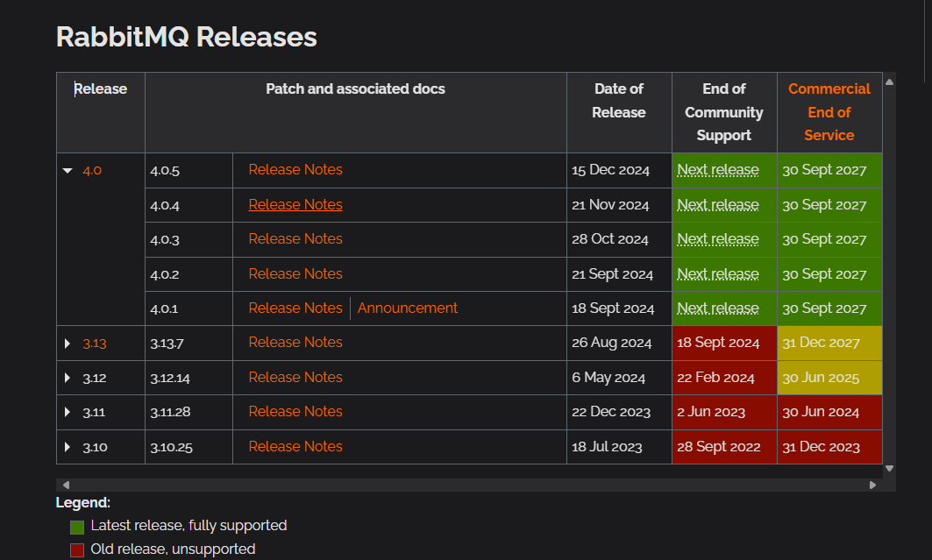Image resolution: width=932 pixels, height=560 pixels.
Task: Click the red 'Old release' legend swatch
Action: (77, 550)
